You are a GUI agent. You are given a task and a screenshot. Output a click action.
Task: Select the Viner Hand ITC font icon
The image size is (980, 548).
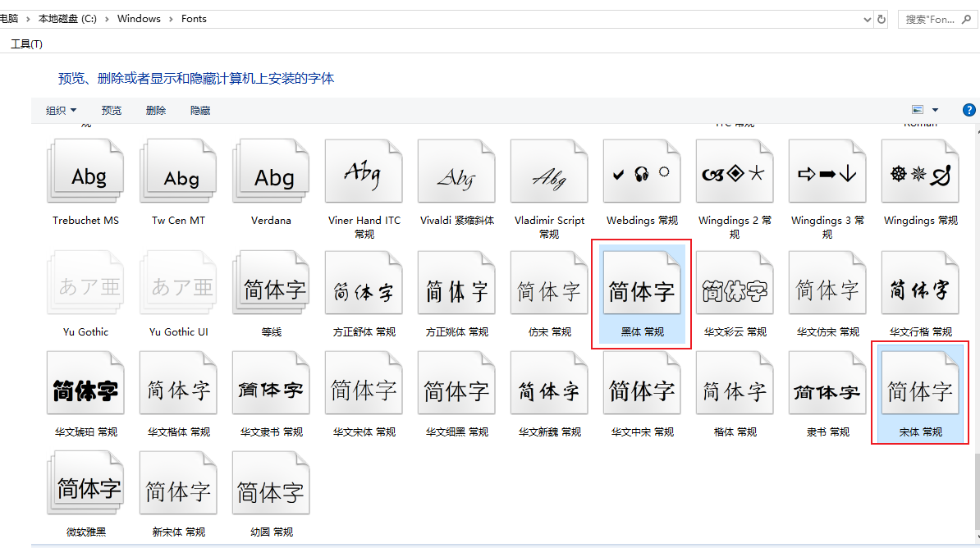[364, 171]
